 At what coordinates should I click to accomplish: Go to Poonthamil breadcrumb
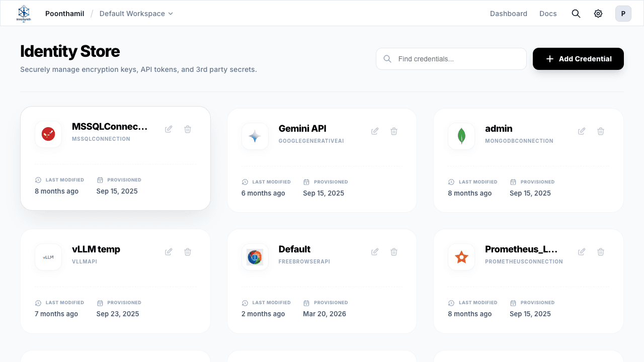coord(65,14)
